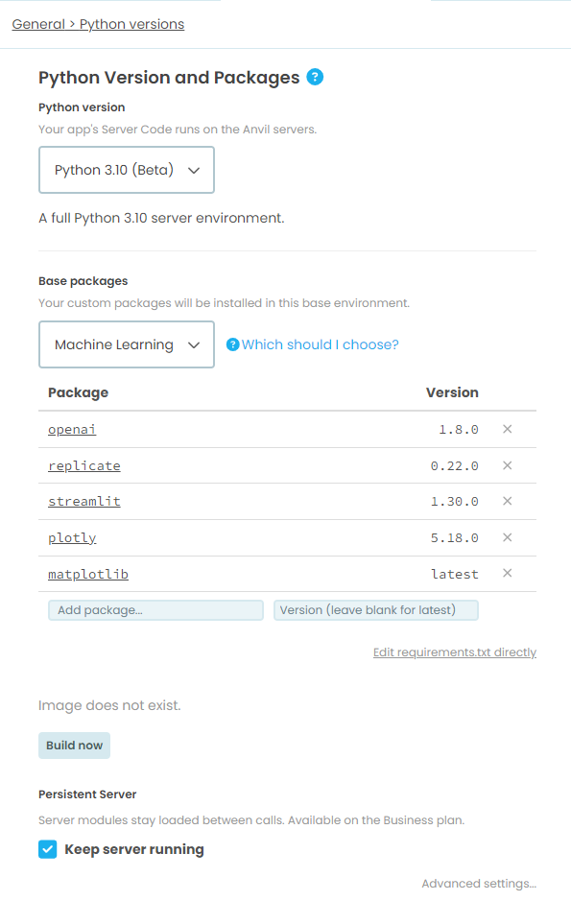Click the help icon beside Python Version and Packages

point(315,77)
